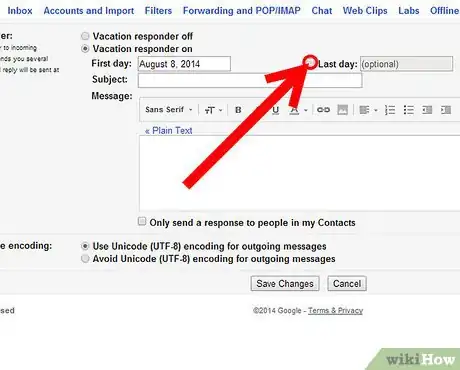Expand the text color dropdown arrow
The width and height of the screenshot is (460, 370).
click(x=305, y=110)
